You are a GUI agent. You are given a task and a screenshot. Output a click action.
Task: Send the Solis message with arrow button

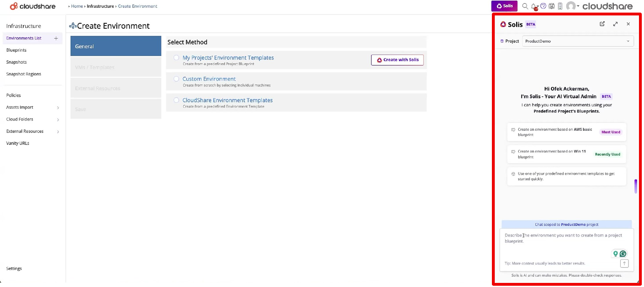tap(624, 263)
